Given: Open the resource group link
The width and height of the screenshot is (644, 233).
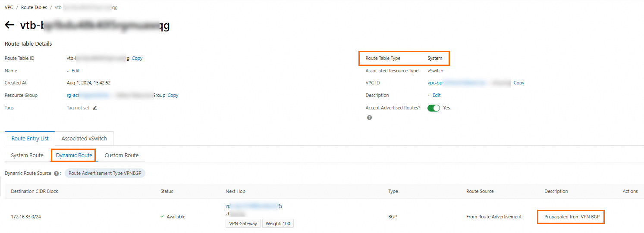Looking at the screenshot, I should pos(116,95).
